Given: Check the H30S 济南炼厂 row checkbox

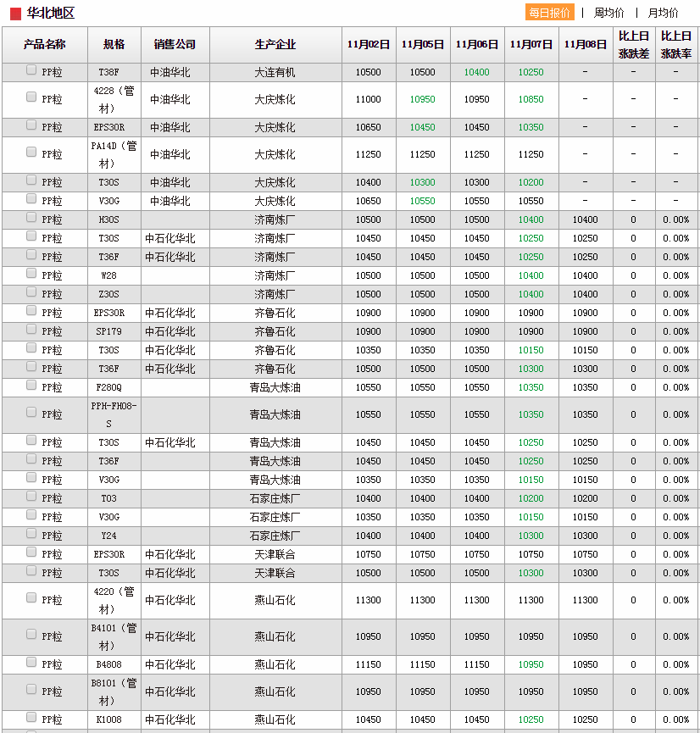Looking at the screenshot, I should (31, 218).
